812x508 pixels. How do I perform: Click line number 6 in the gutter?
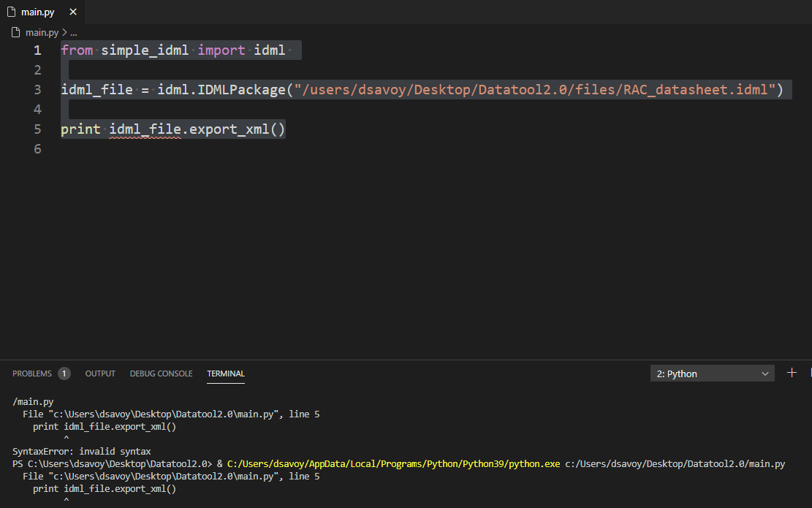pos(37,149)
